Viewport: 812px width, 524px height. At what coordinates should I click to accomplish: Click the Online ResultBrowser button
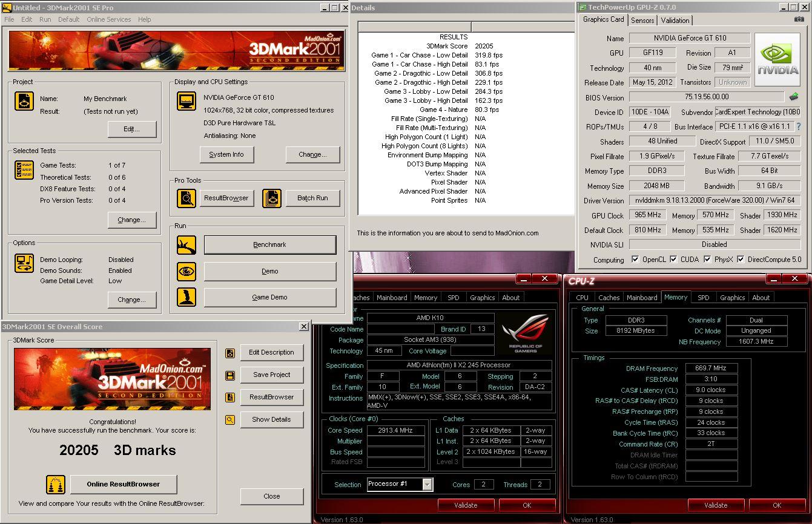point(124,484)
